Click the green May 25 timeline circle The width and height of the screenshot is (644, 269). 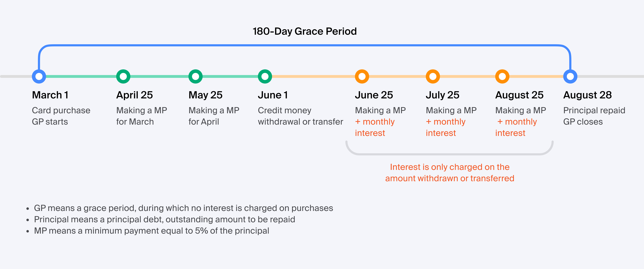(196, 76)
